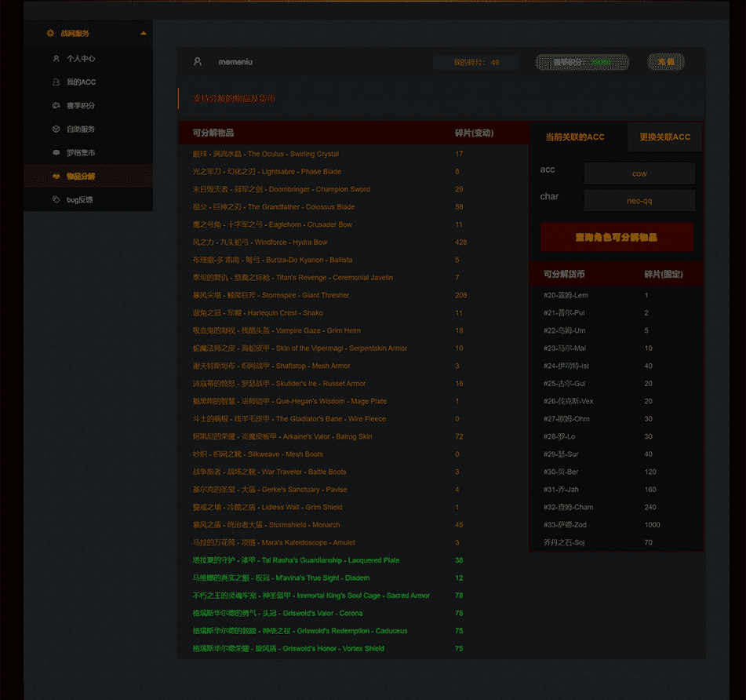
Task: Click the person icon next to 个人中心
Action: pyautogui.click(x=56, y=59)
